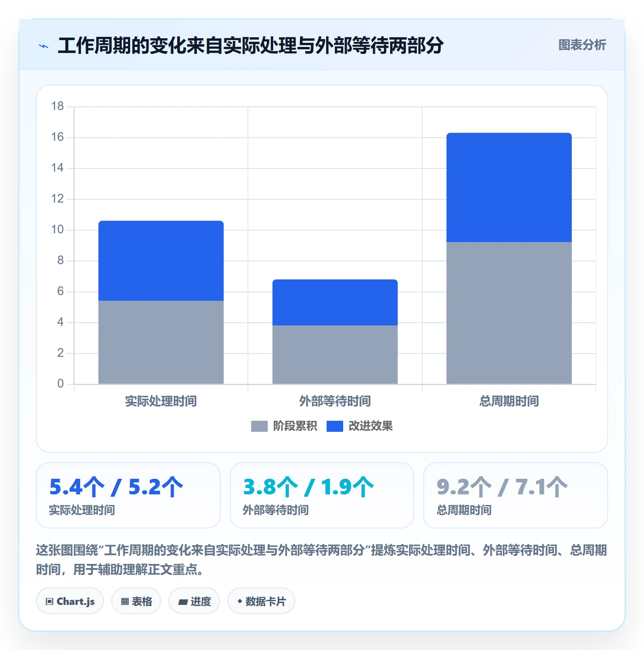Toggle the 阶段累积 legend item

[x=284, y=426]
